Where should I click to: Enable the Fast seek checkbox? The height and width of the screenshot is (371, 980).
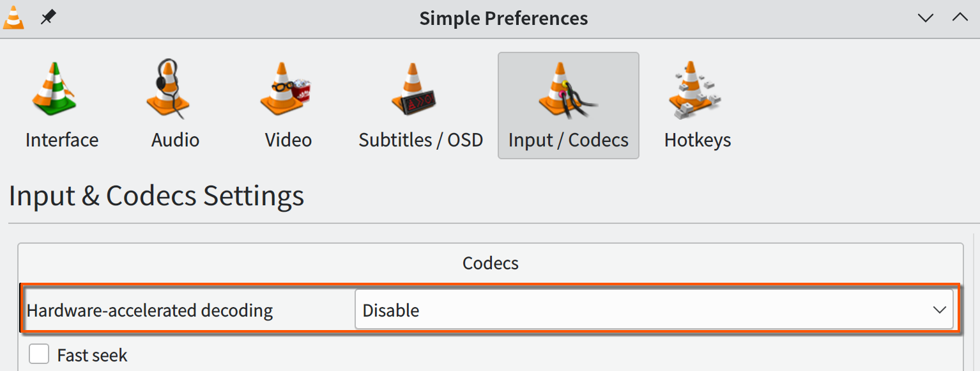[39, 354]
